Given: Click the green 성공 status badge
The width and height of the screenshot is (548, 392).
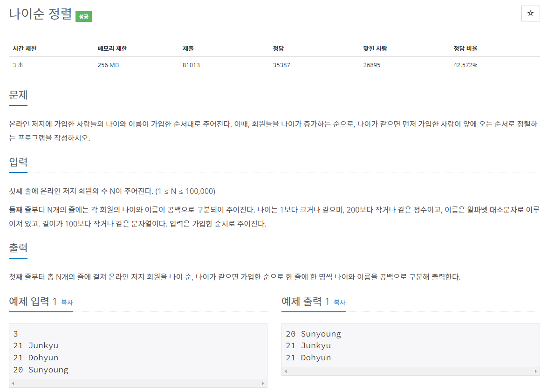Looking at the screenshot, I should 83,16.
